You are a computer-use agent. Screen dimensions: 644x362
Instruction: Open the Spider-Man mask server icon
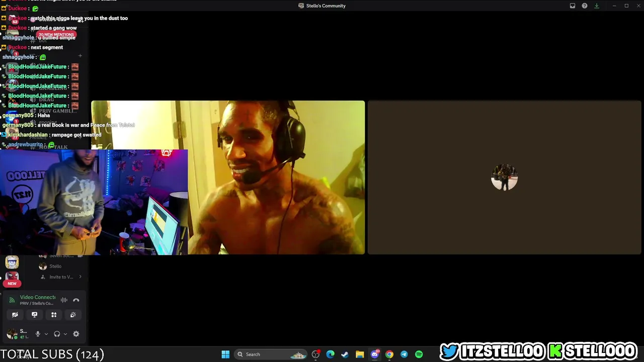pos(12,277)
